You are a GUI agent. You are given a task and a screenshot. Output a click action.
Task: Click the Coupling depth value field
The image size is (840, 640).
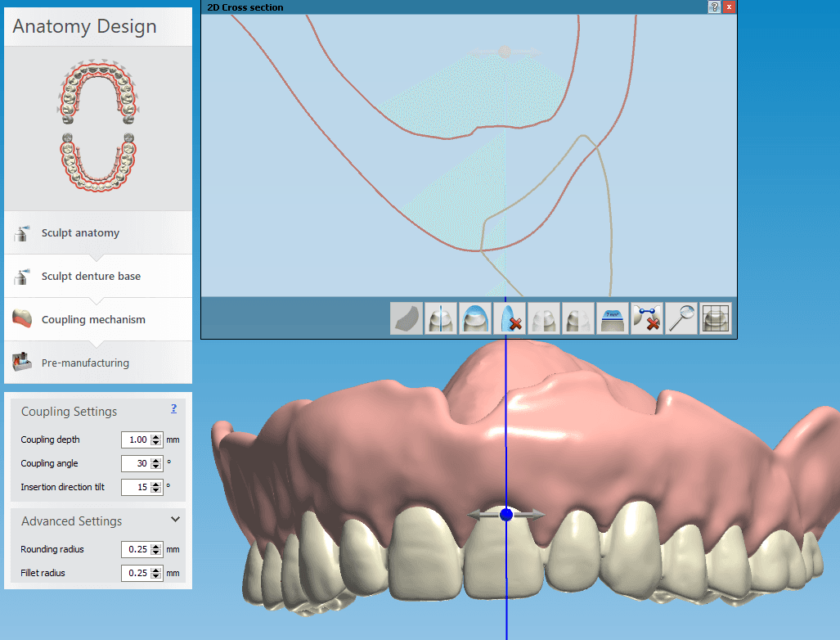136,440
